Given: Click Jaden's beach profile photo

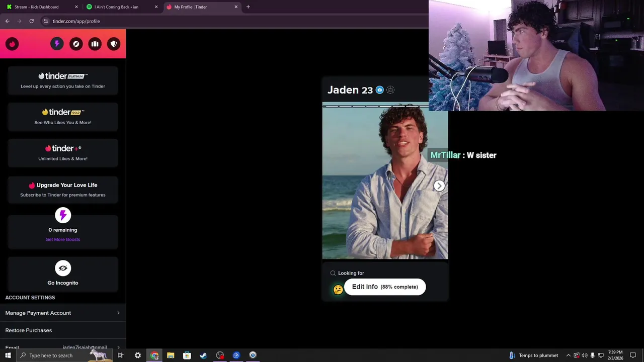Looking at the screenshot, I should 385,181.
